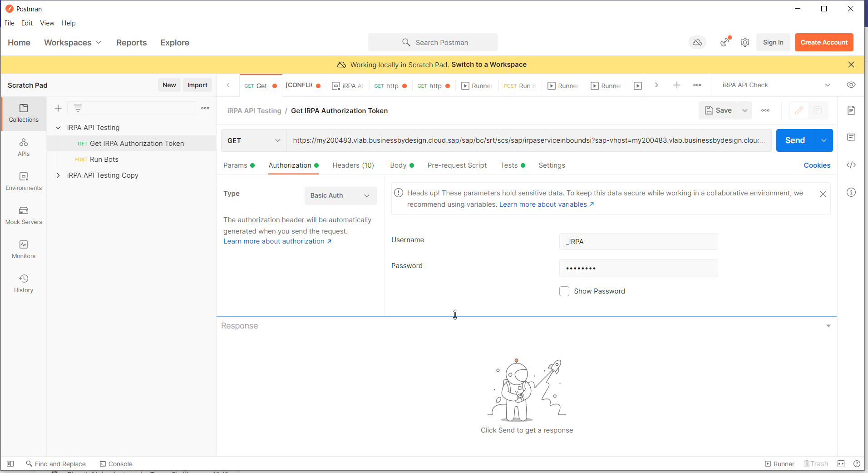This screenshot has width=868, height=473.
Task: Open the GET method dropdown
Action: (254, 140)
